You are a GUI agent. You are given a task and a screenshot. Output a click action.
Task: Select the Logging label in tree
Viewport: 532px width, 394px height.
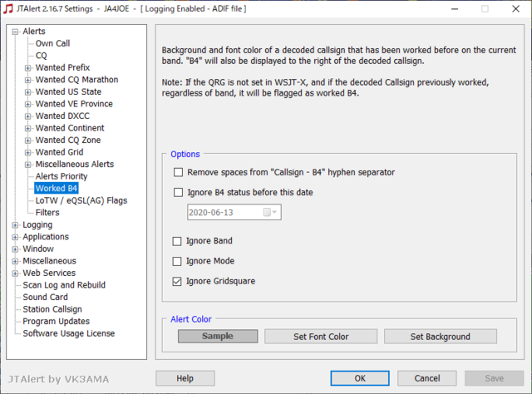[x=37, y=224]
